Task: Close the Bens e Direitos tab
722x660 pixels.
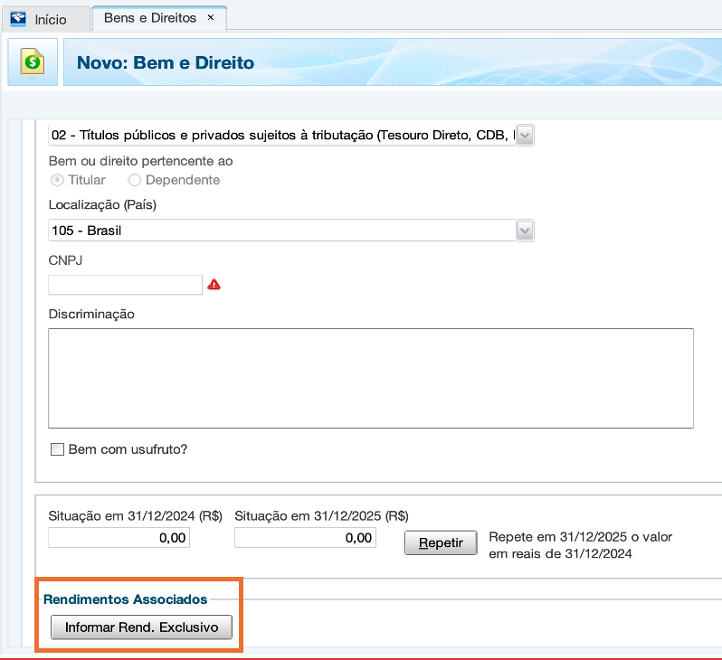Action: pos(210,18)
